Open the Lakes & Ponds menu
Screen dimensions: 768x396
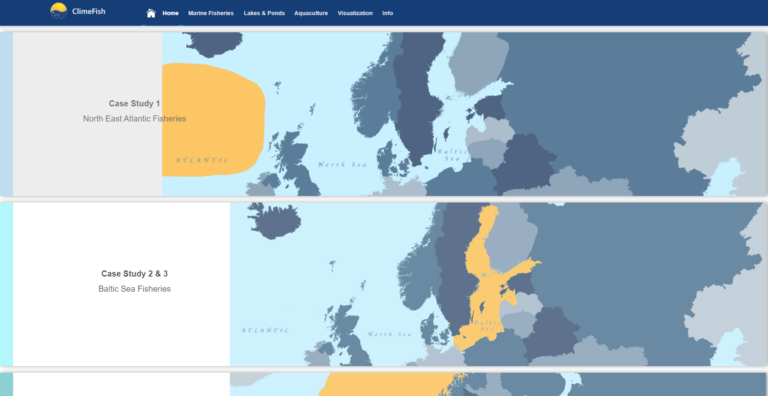(264, 13)
